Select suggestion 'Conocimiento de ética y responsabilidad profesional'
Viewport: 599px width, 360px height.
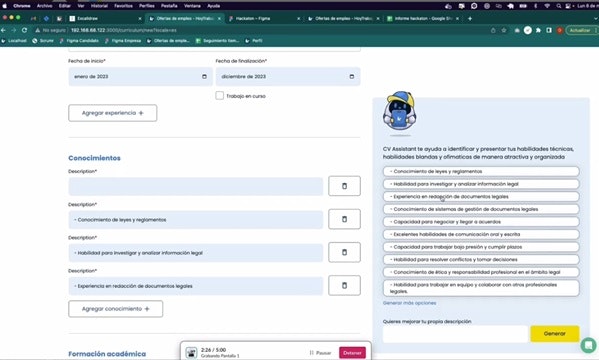tap(481, 272)
